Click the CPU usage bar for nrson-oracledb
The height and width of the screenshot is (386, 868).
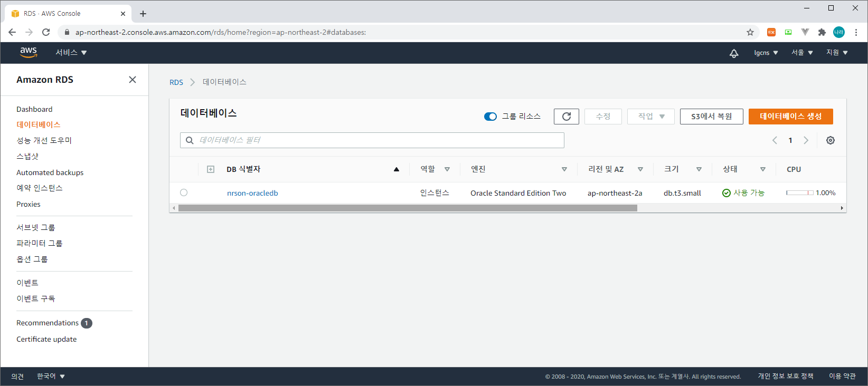coord(800,193)
